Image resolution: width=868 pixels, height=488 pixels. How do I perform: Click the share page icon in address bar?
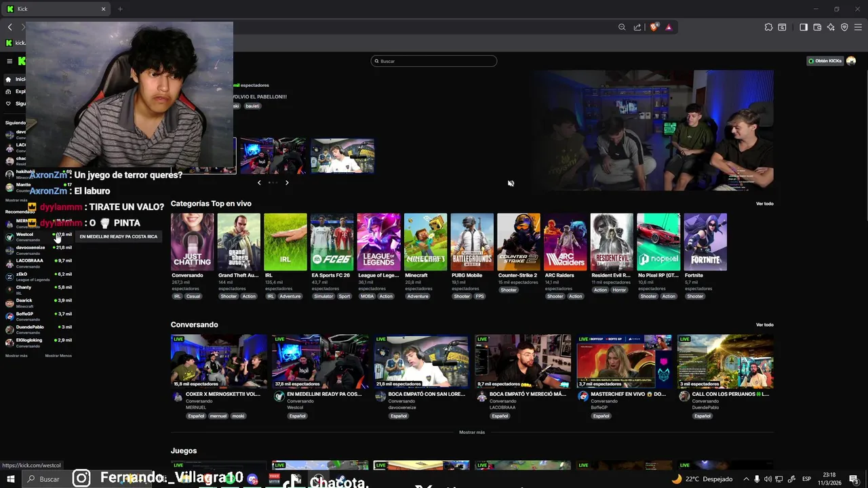pyautogui.click(x=637, y=27)
